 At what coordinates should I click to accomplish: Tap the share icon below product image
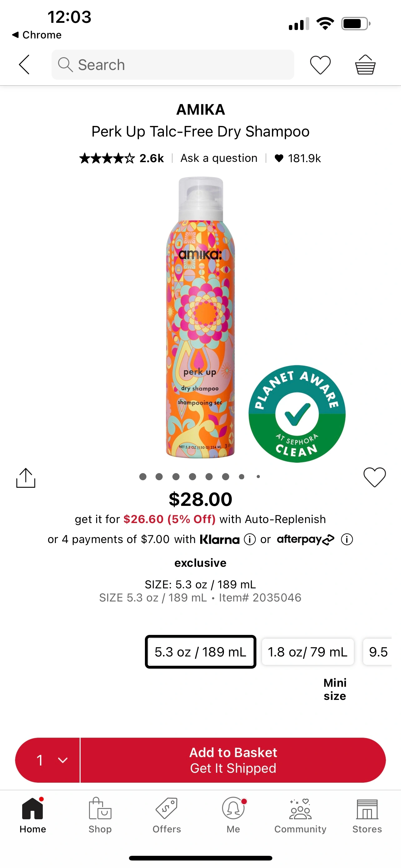click(26, 477)
